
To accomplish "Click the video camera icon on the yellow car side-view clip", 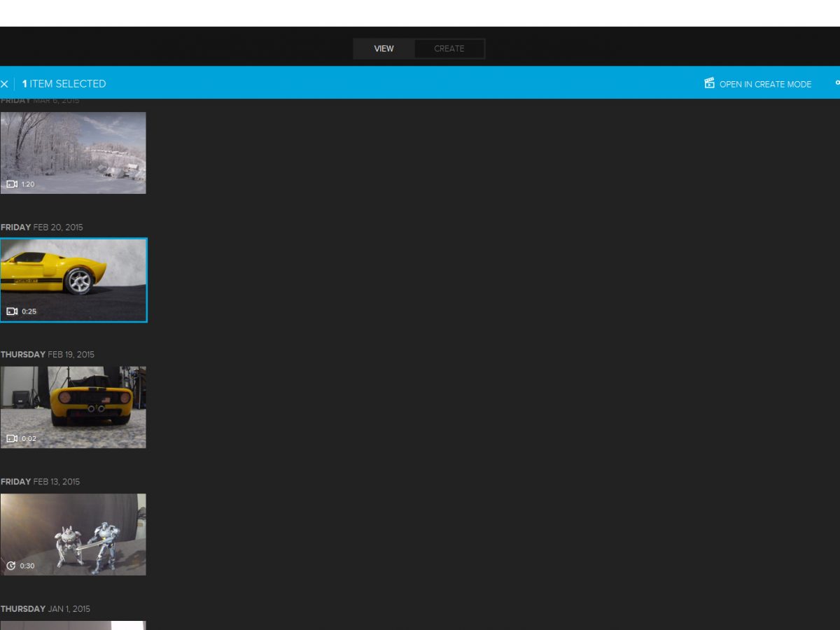I will [x=12, y=311].
